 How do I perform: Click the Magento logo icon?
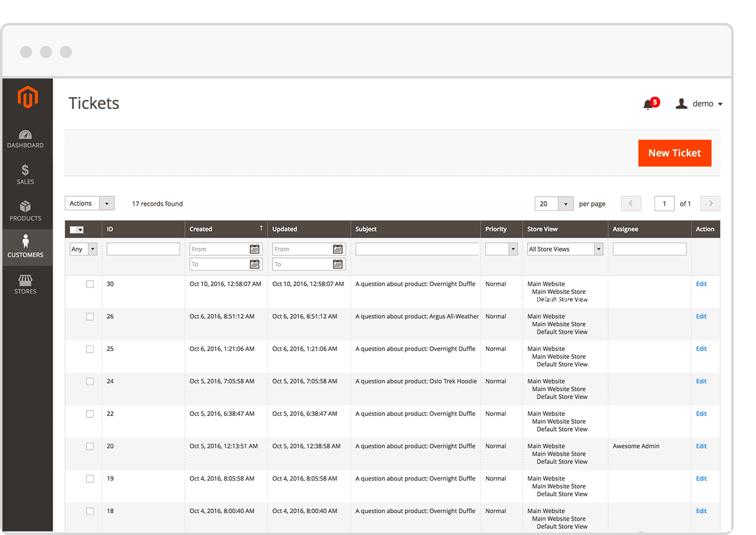coord(28,97)
